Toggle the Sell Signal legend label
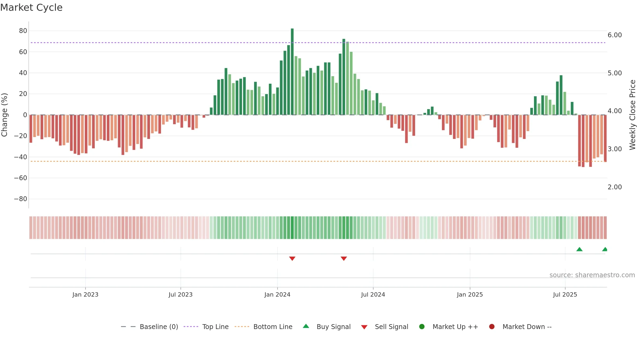 pos(391,327)
